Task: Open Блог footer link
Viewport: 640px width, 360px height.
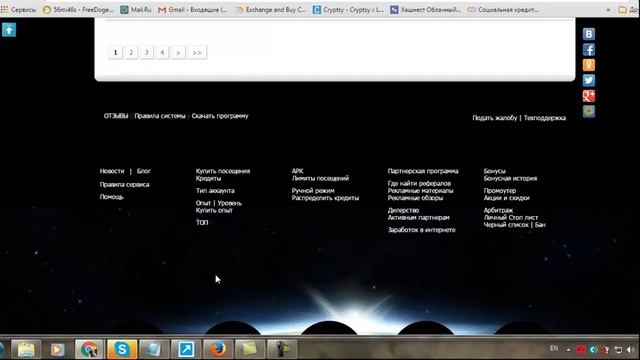Action: point(144,171)
